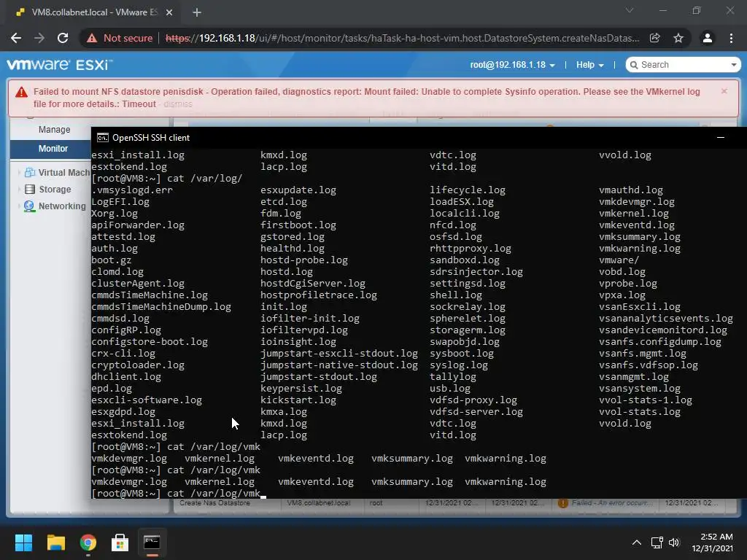
Task: Show hidden tray icons chevron
Action: point(636,542)
